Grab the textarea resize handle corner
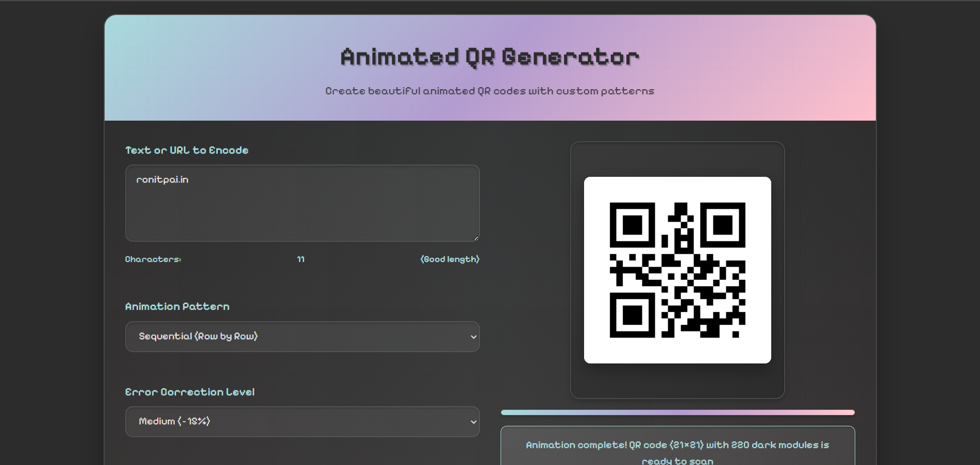The height and width of the screenshot is (465, 980). 476,238
